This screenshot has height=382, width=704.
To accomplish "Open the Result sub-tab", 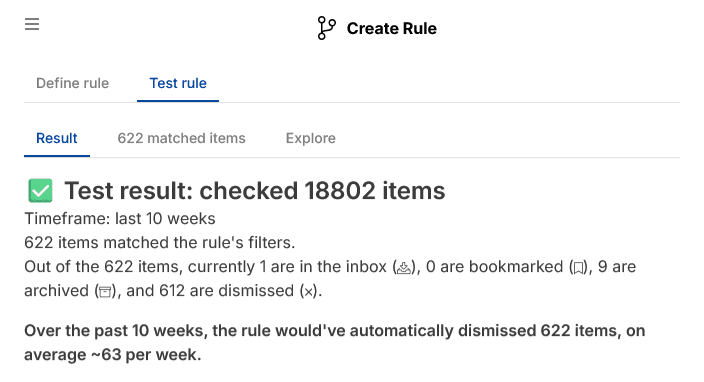I will click(57, 138).
